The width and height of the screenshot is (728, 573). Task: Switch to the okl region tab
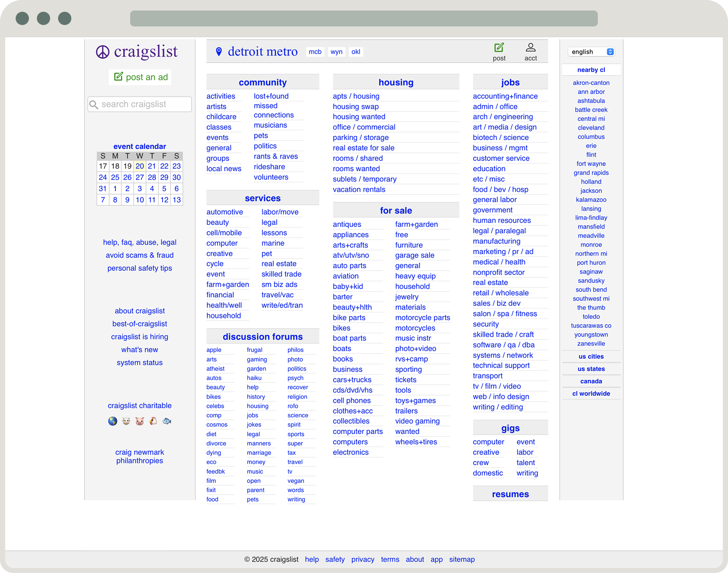[x=356, y=52]
